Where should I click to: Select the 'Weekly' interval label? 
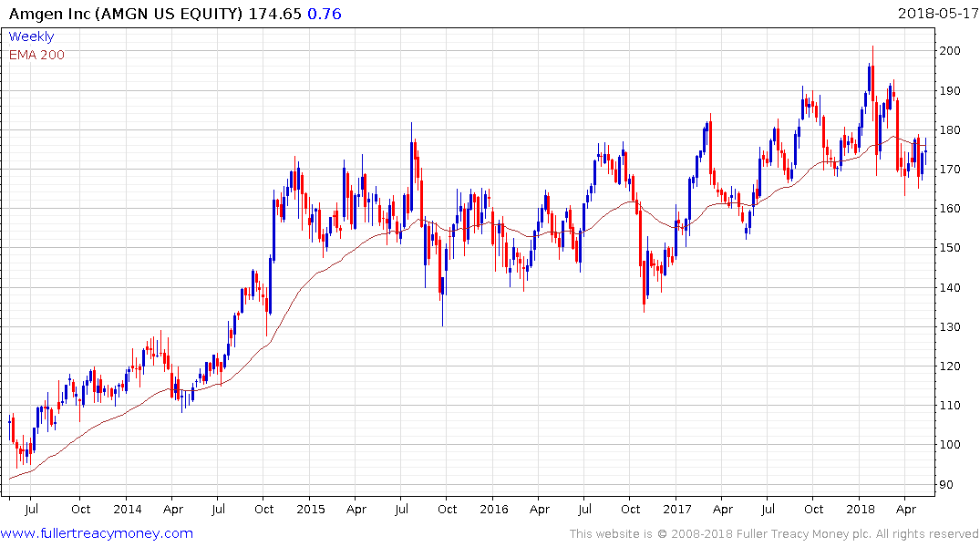click(x=31, y=36)
